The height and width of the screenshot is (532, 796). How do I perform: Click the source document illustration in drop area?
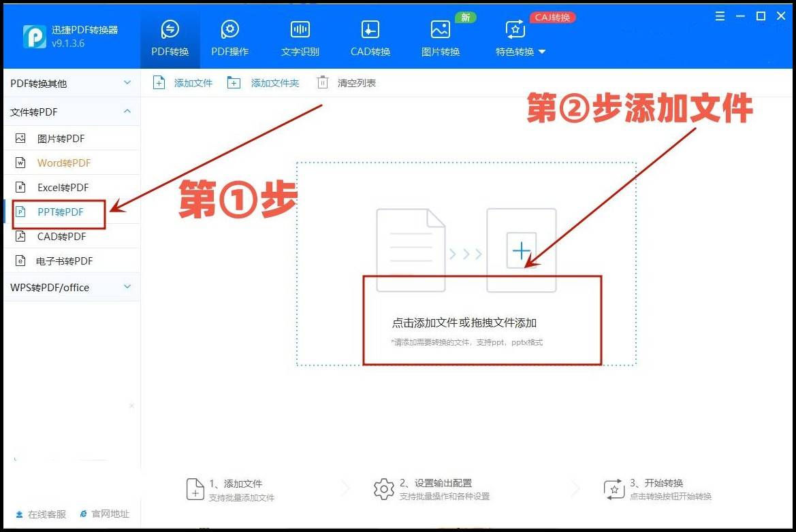[x=411, y=250]
